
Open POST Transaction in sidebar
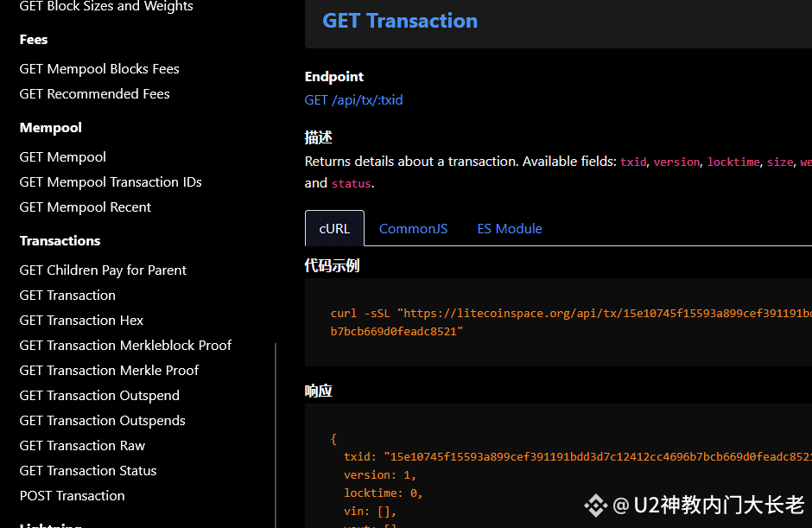click(72, 496)
